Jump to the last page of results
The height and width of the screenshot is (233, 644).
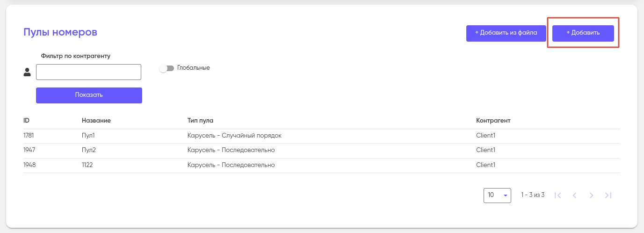tap(608, 195)
